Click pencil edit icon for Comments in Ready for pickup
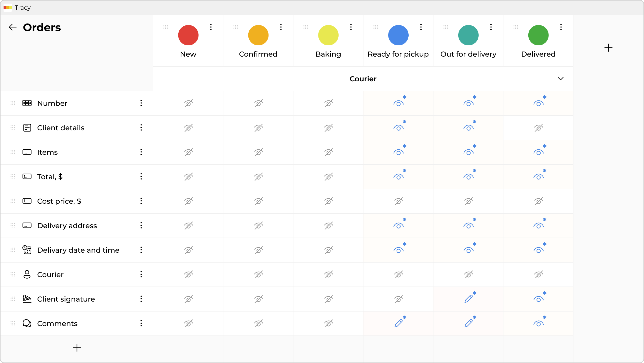 [x=398, y=323]
